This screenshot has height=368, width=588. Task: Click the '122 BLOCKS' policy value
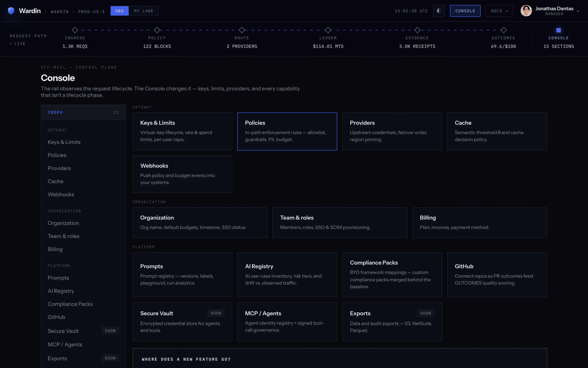click(157, 46)
